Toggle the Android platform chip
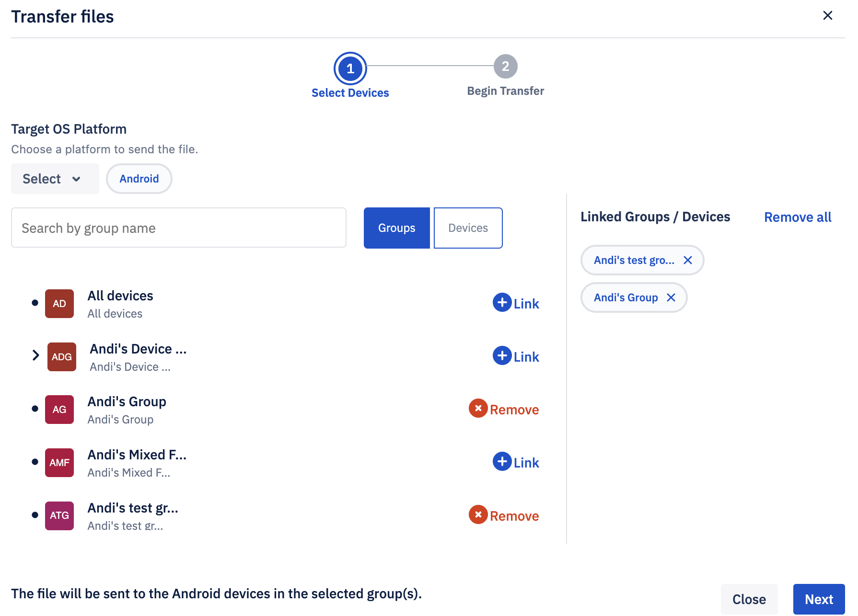The image size is (858, 616). coord(139,179)
